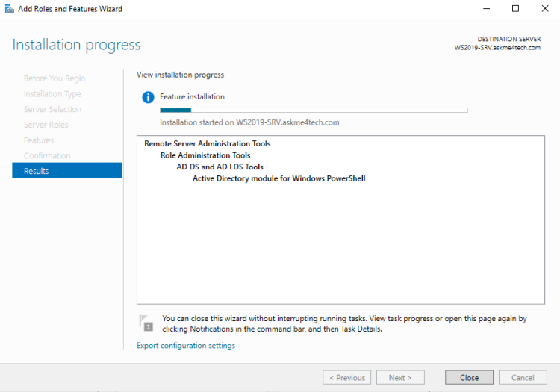
Task: Maximize the wizard window
Action: point(515,8)
